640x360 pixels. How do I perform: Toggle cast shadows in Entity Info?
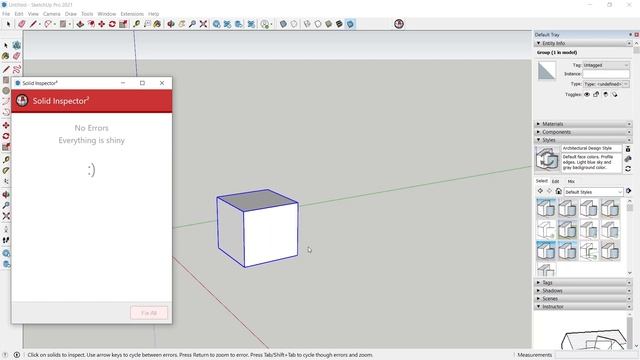615,94
